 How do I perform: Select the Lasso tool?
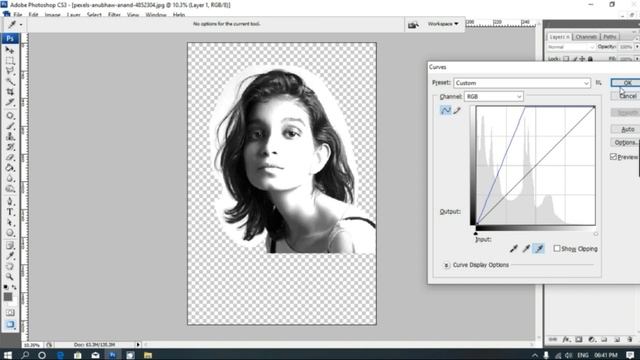point(10,71)
